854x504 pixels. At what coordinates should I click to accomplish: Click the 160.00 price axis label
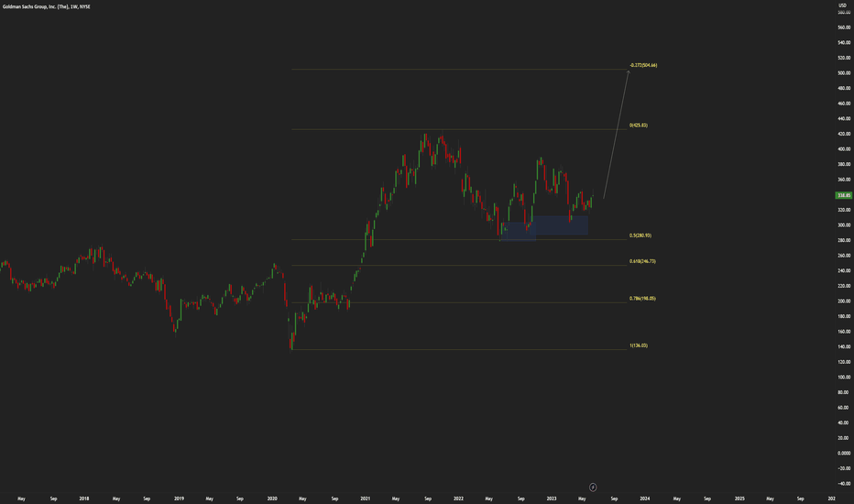click(x=844, y=332)
